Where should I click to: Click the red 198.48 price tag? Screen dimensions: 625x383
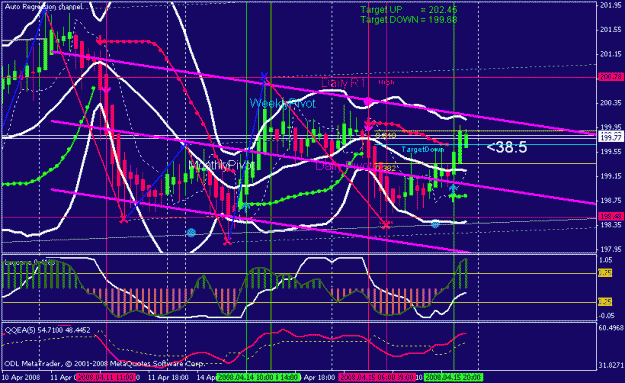[x=611, y=216]
